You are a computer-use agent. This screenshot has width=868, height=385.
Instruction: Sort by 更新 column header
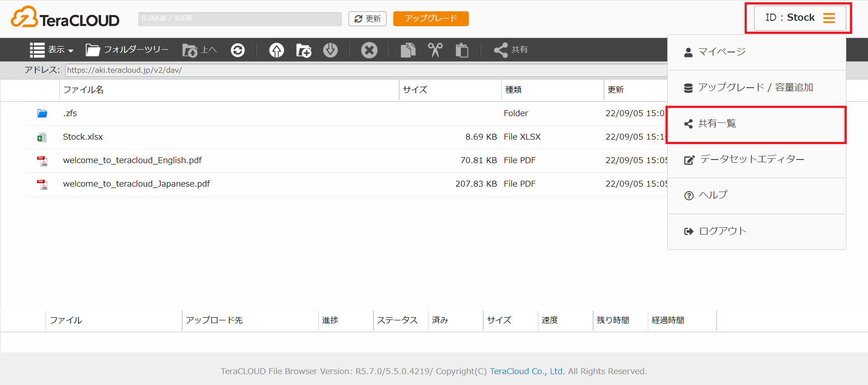(x=616, y=90)
